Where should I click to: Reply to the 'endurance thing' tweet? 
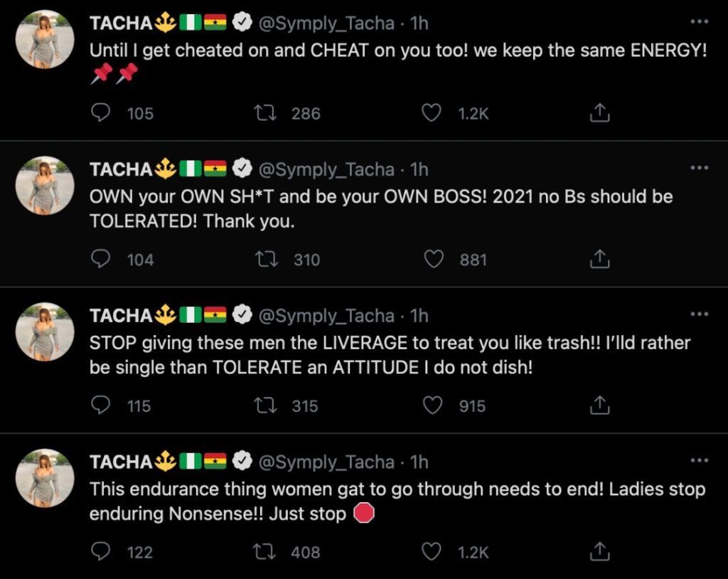pos(101,551)
